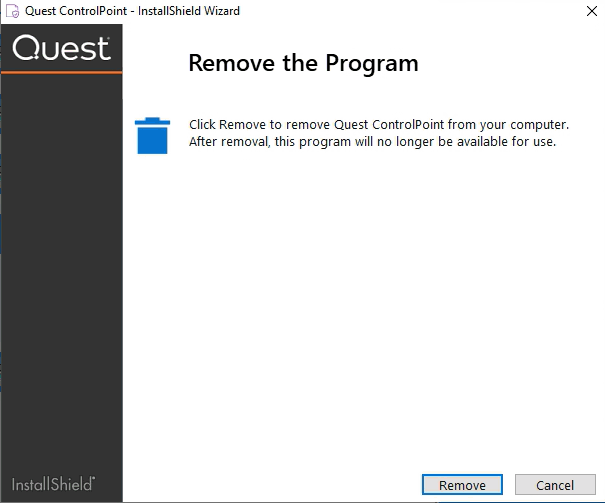The height and width of the screenshot is (503, 605).
Task: Click the "After removal" text line
Action: [x=372, y=142]
